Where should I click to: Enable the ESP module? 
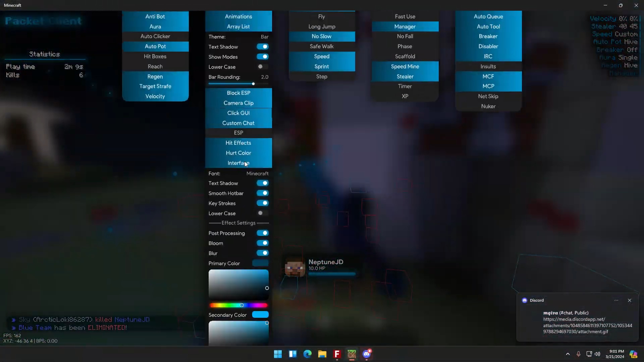pyautogui.click(x=238, y=133)
